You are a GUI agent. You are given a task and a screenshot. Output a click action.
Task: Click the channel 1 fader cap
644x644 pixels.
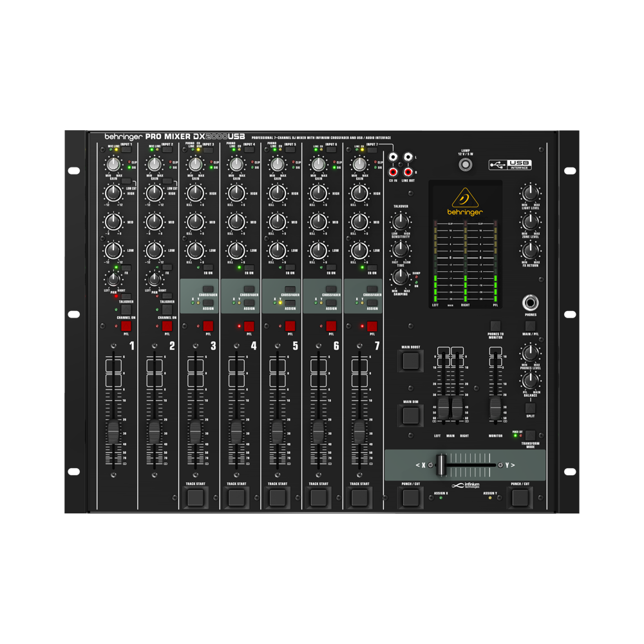(113, 431)
